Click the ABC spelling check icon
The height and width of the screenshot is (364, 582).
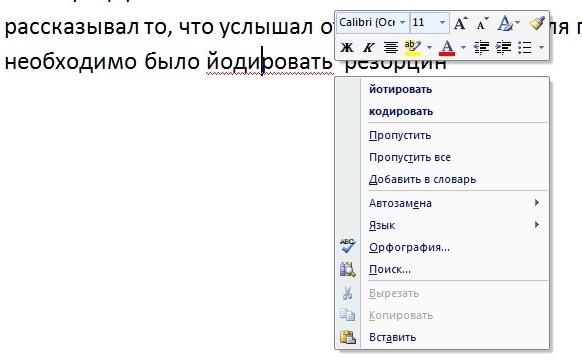tap(348, 246)
